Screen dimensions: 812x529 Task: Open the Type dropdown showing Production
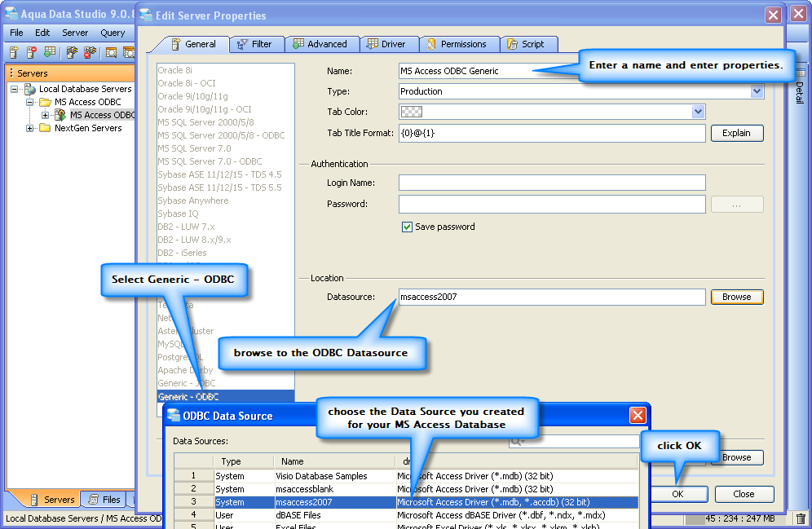757,91
